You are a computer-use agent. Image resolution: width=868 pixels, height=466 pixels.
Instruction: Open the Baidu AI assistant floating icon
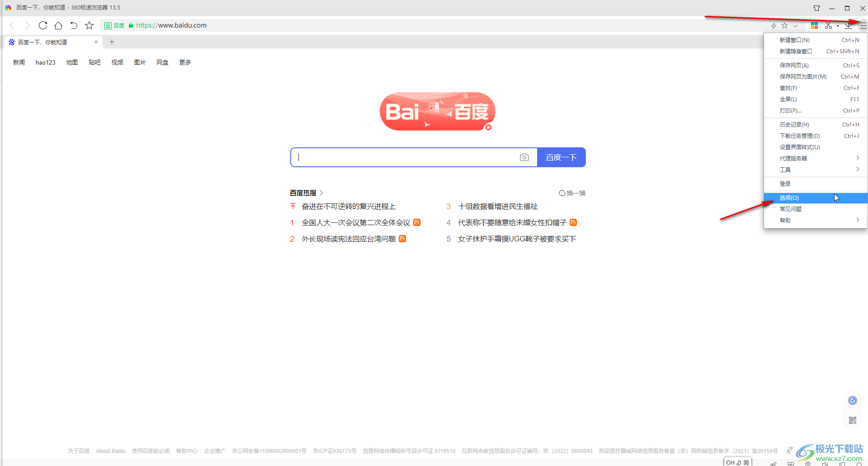pos(853,400)
